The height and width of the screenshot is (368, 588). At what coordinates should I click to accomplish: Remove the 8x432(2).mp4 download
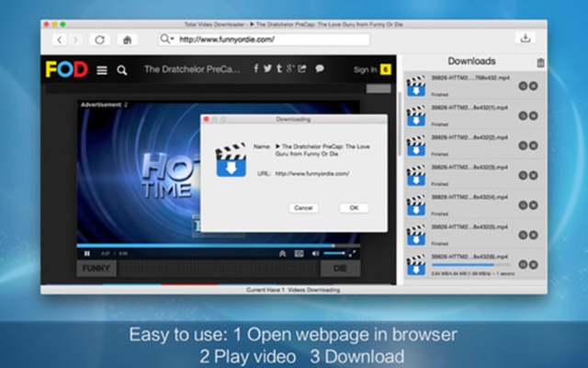533,145
